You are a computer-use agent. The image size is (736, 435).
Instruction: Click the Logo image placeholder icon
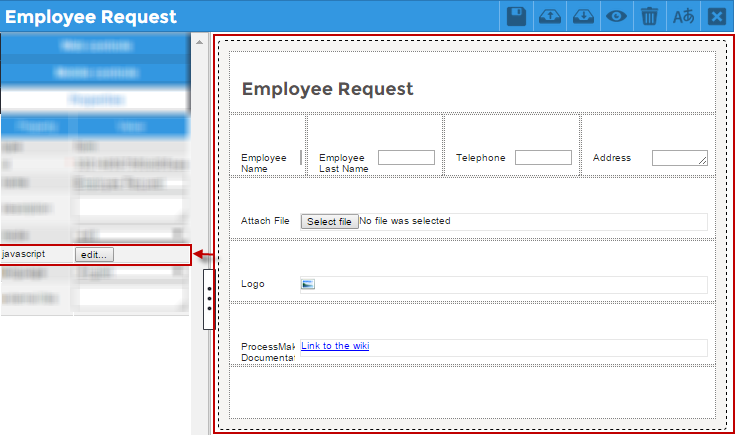[308, 284]
